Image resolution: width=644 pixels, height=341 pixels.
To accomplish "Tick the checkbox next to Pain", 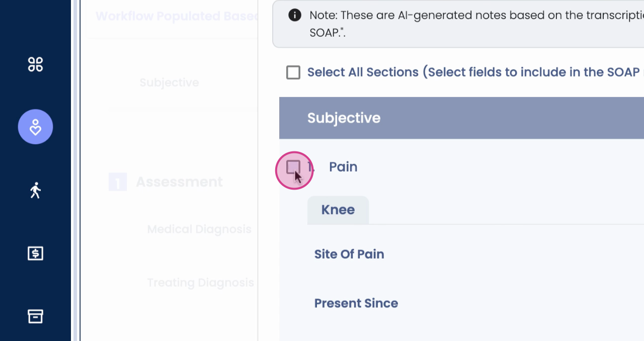I will point(293,167).
